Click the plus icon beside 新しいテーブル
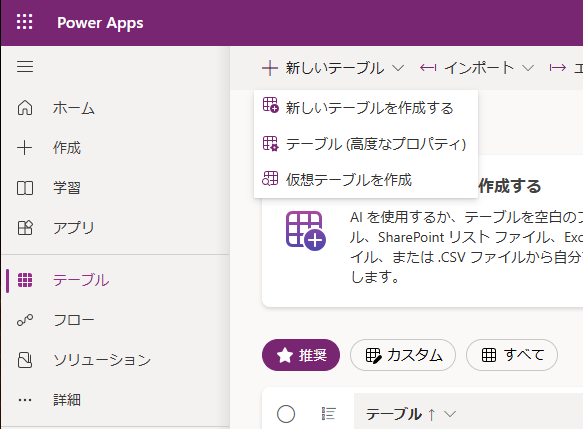This screenshot has width=583, height=429. 270,68
